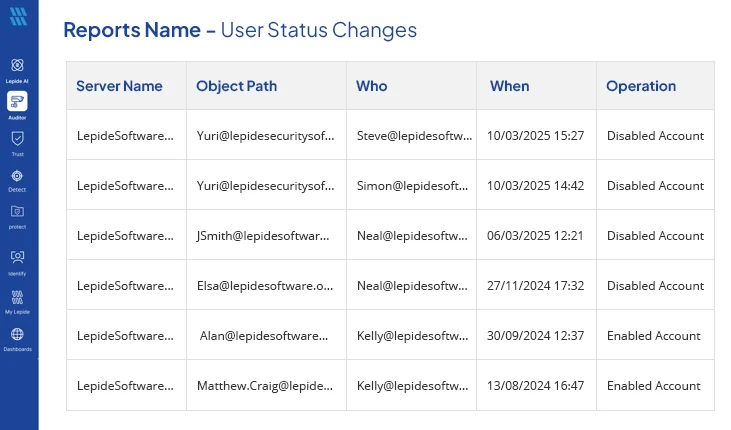The image size is (731, 430).
Task: Select Neal cell in 06/03/2025 row
Action: tap(412, 236)
